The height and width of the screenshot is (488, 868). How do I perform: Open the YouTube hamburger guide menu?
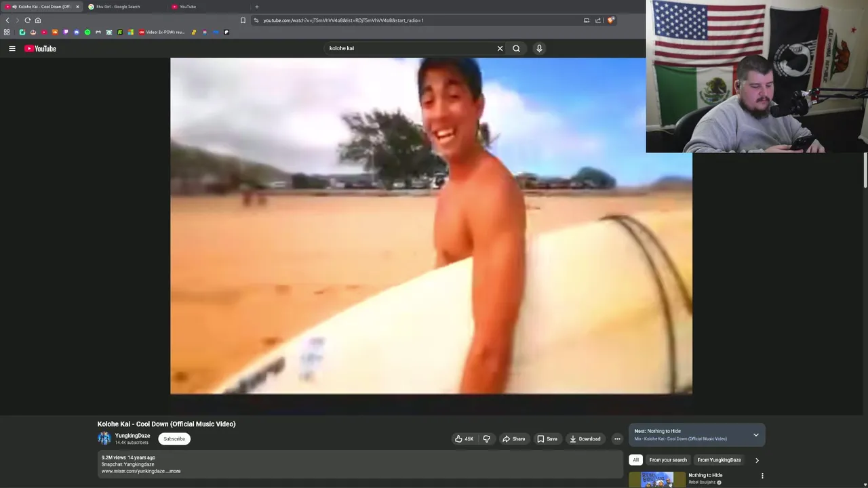click(x=12, y=48)
